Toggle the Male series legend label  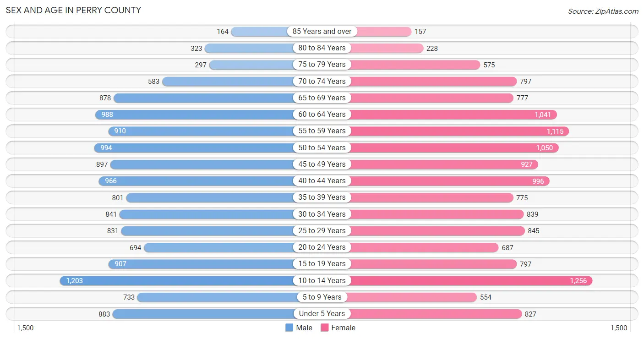coord(304,328)
